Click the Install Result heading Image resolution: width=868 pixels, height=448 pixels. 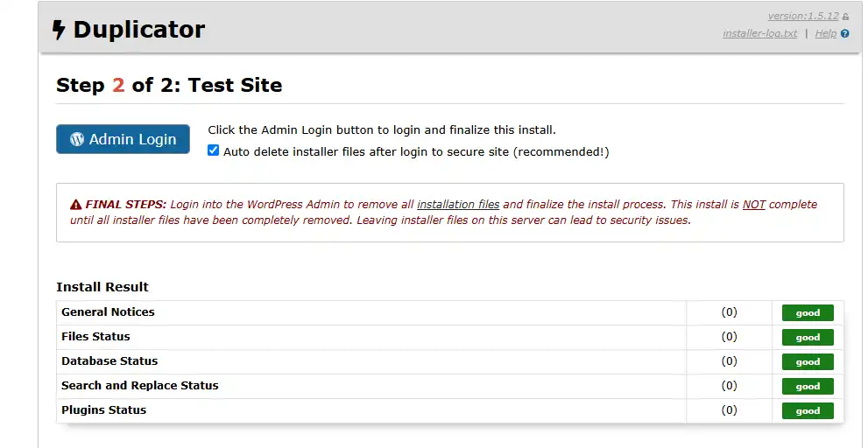tap(102, 287)
